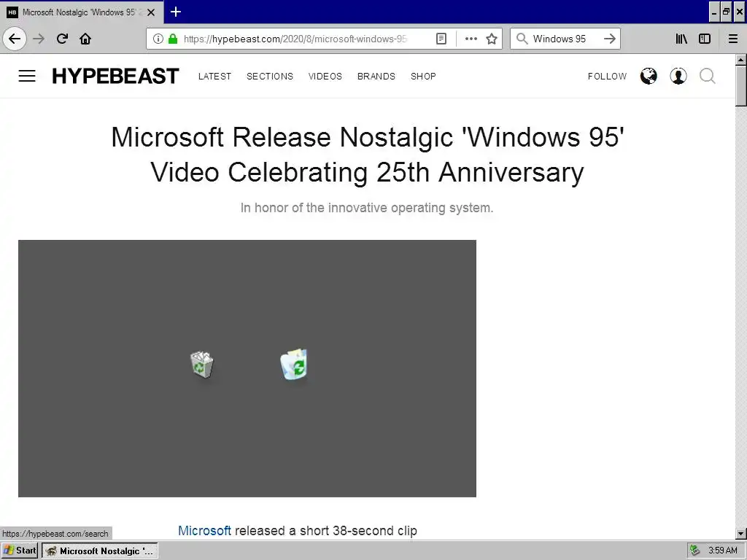Viewport: 747px width, 560px height.
Task: Open the BRANDS nav item
Action: pyautogui.click(x=376, y=76)
